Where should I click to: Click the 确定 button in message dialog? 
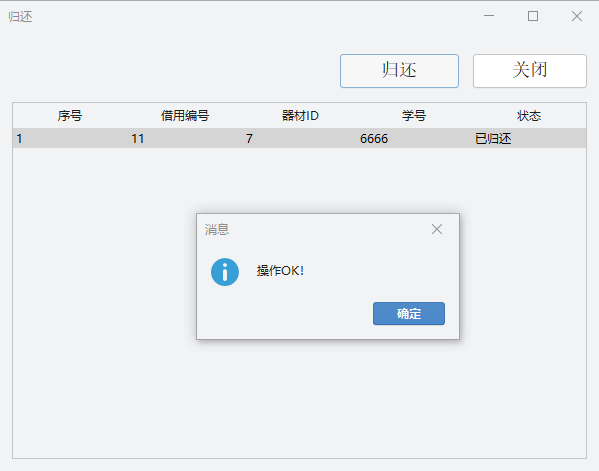[409, 314]
